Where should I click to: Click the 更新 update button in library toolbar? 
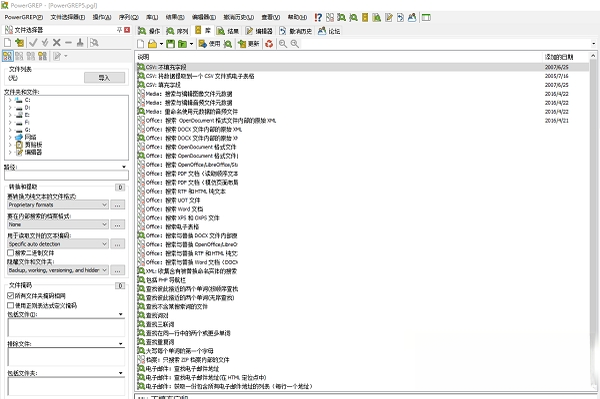point(249,44)
